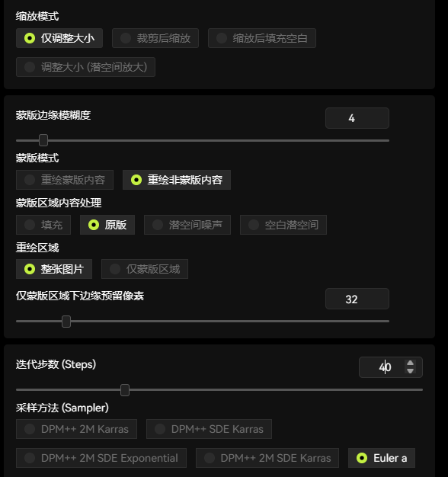Choose 重绘蒙版内容 mask mode

(x=65, y=180)
